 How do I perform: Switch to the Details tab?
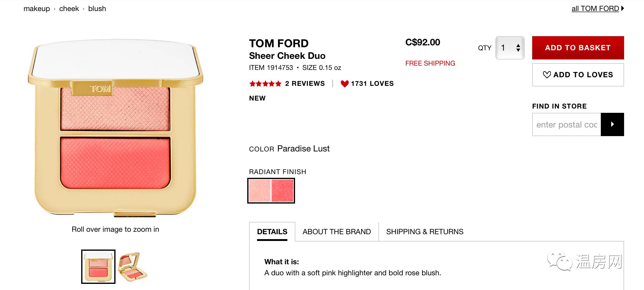[x=272, y=232]
